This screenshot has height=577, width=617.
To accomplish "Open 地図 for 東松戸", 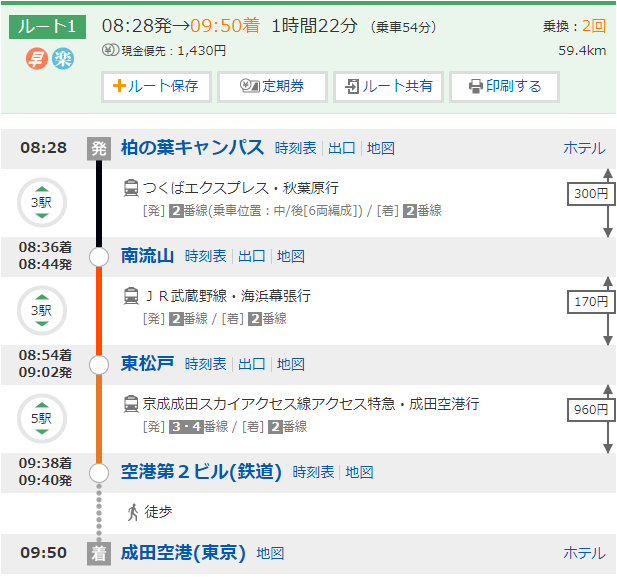I will click(290, 364).
